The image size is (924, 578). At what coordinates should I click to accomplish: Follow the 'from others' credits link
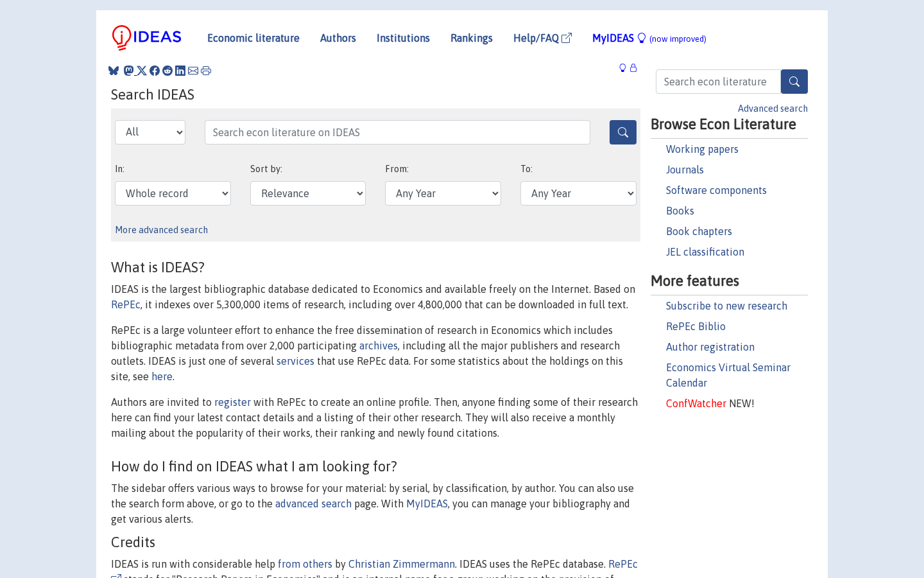pos(305,564)
